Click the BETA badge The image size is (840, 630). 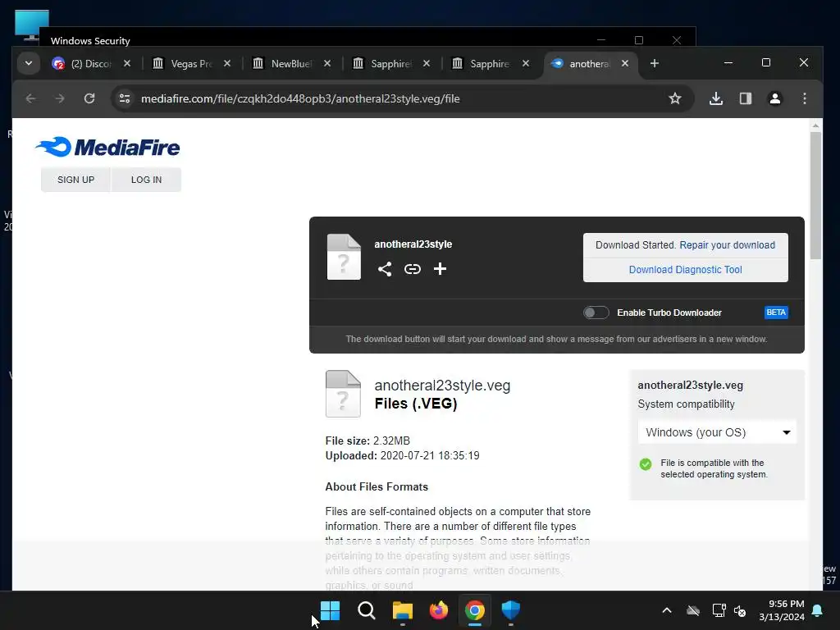point(776,313)
